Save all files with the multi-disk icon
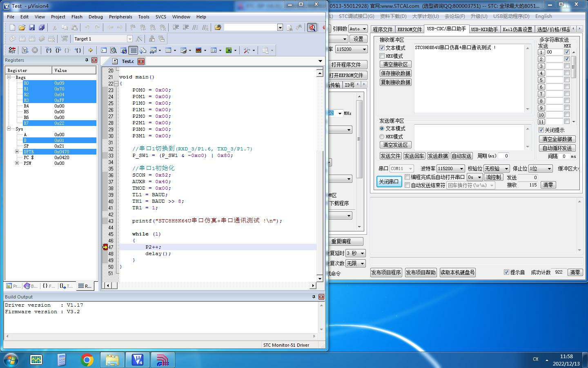This screenshot has width=588, height=368. click(42, 27)
